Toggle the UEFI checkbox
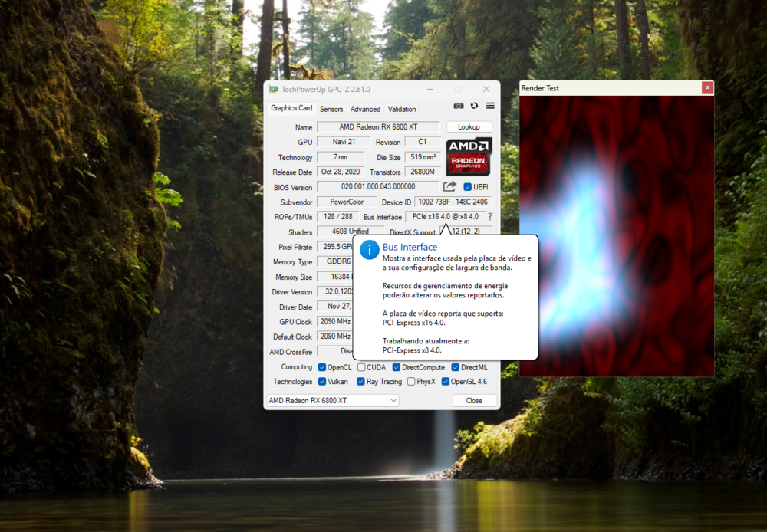 pos(467,187)
